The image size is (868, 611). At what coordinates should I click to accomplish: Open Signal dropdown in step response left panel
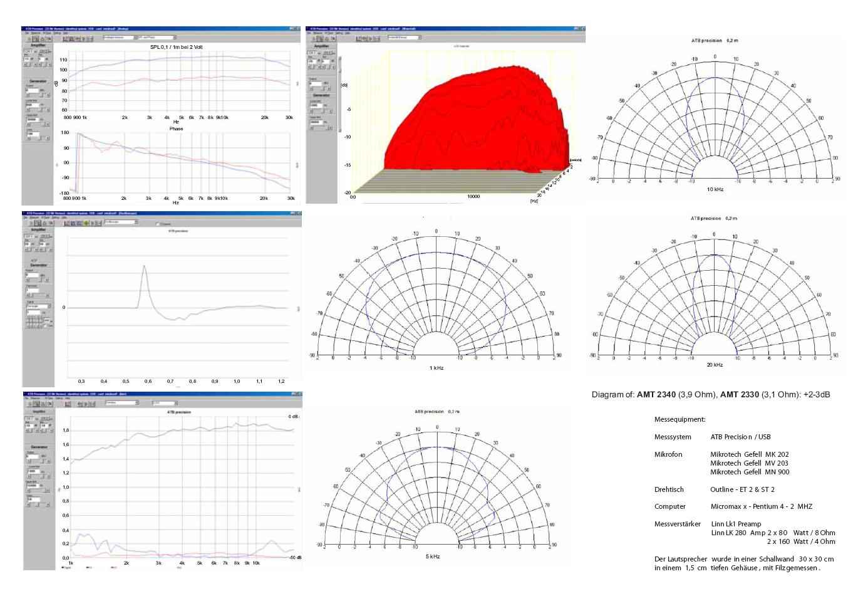click(x=38, y=306)
